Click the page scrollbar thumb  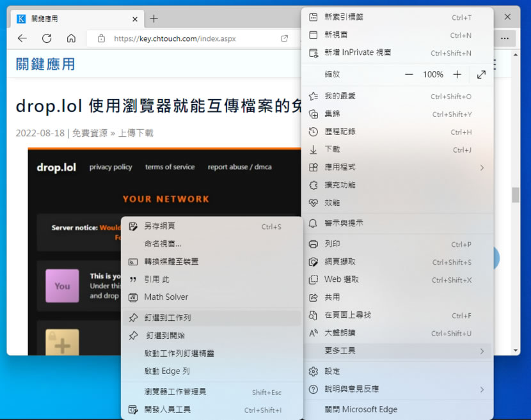point(516,194)
